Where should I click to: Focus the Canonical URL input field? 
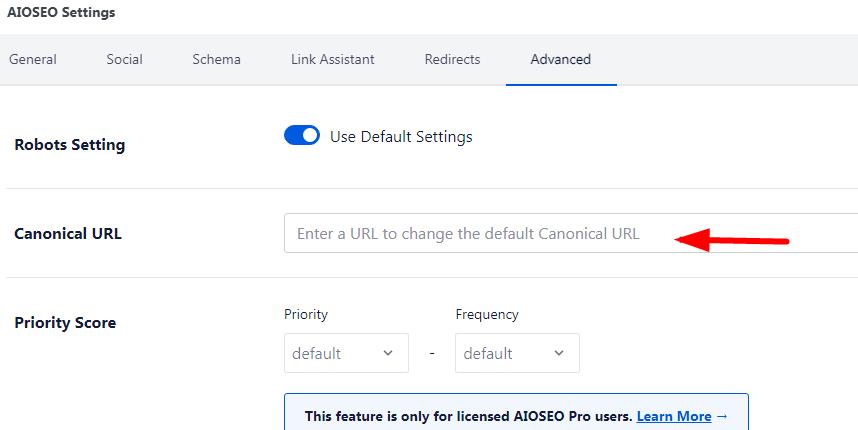click(x=571, y=234)
